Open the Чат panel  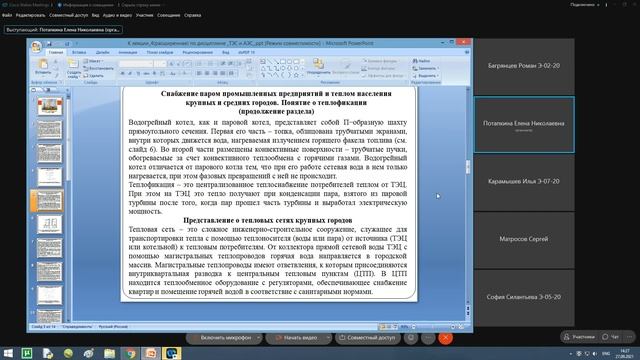pos(611,337)
